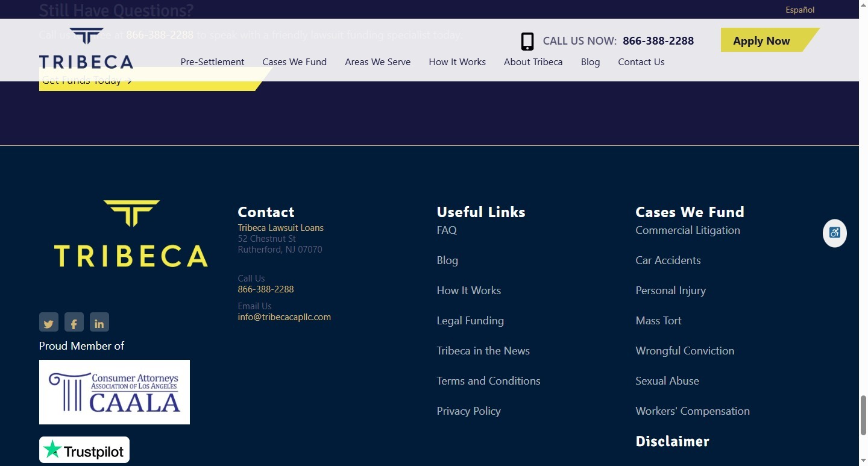Open Cases We Fund navigation item
The height and width of the screenshot is (466, 868).
[294, 61]
